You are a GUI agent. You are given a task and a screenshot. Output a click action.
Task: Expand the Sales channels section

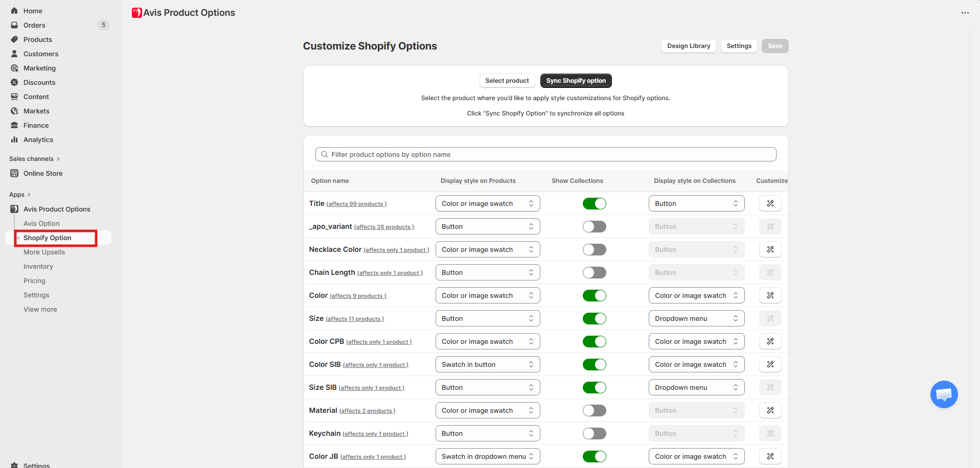tap(34, 159)
